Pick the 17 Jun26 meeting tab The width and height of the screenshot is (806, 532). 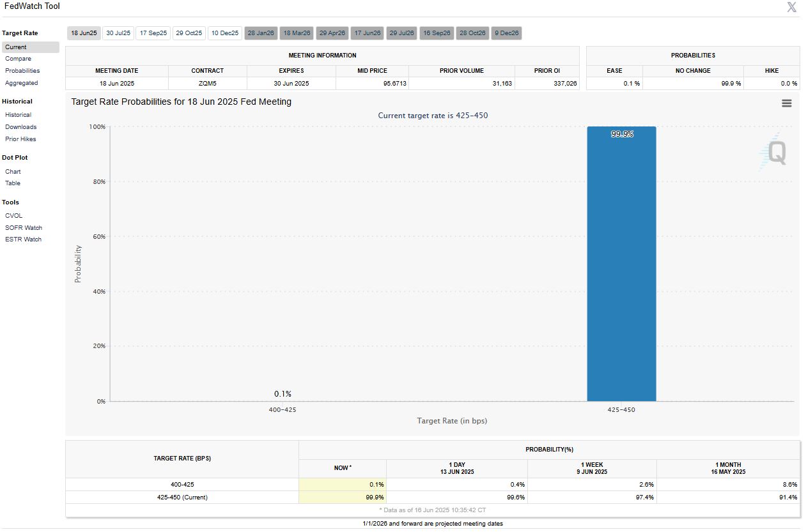368,33
